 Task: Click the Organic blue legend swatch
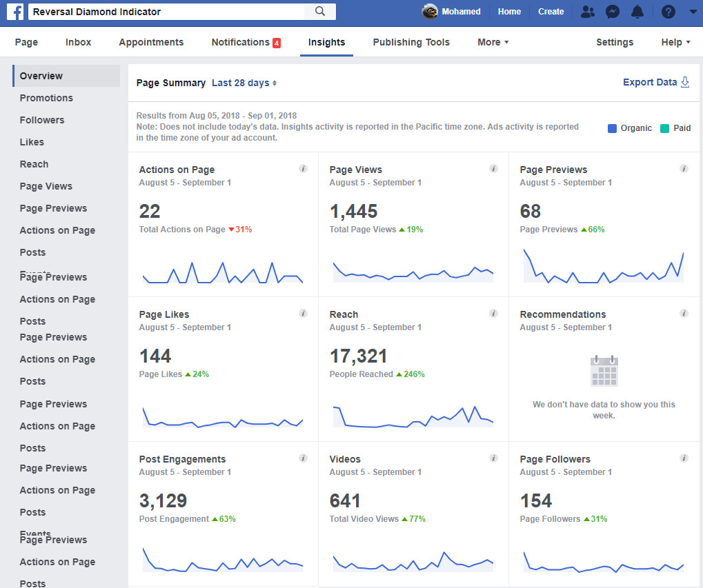click(x=612, y=128)
